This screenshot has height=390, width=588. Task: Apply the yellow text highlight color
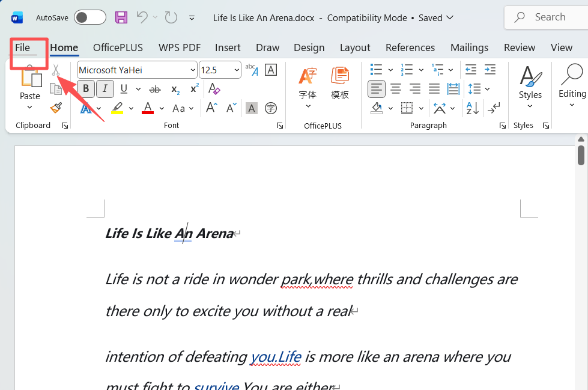click(117, 108)
